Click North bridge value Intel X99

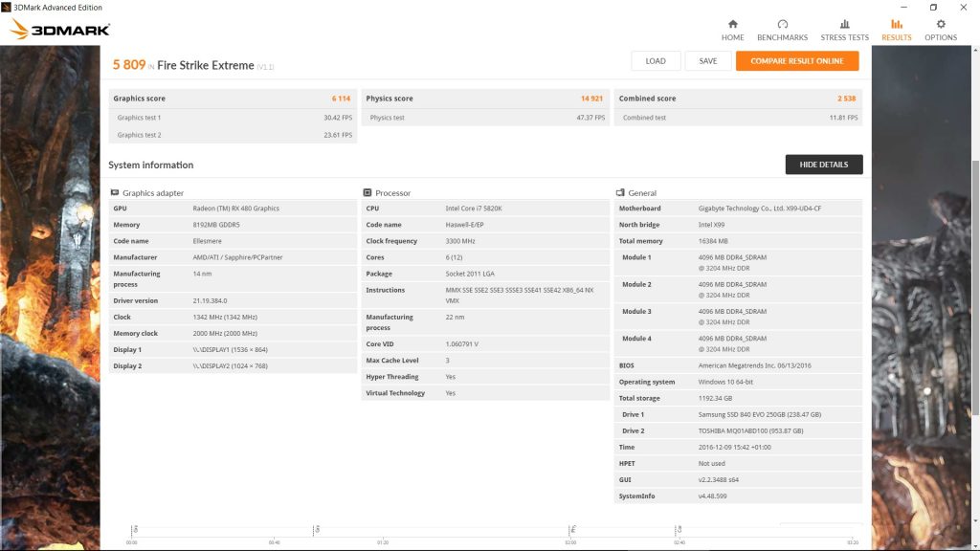(711, 225)
